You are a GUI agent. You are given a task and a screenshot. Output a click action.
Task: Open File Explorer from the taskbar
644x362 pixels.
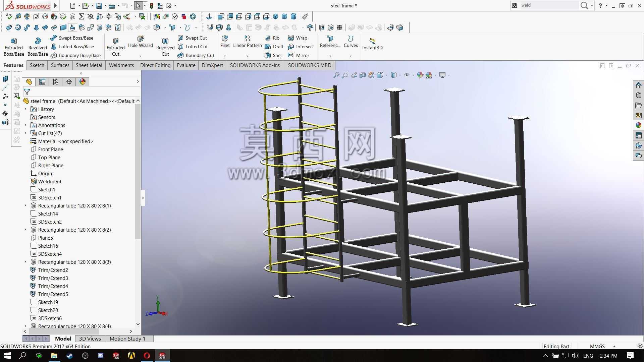pyautogui.click(x=54, y=356)
